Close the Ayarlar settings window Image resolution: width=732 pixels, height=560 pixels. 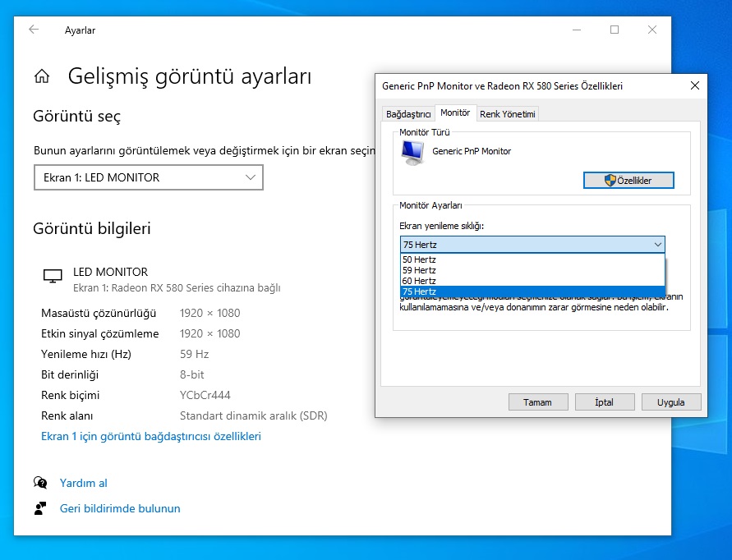point(652,30)
